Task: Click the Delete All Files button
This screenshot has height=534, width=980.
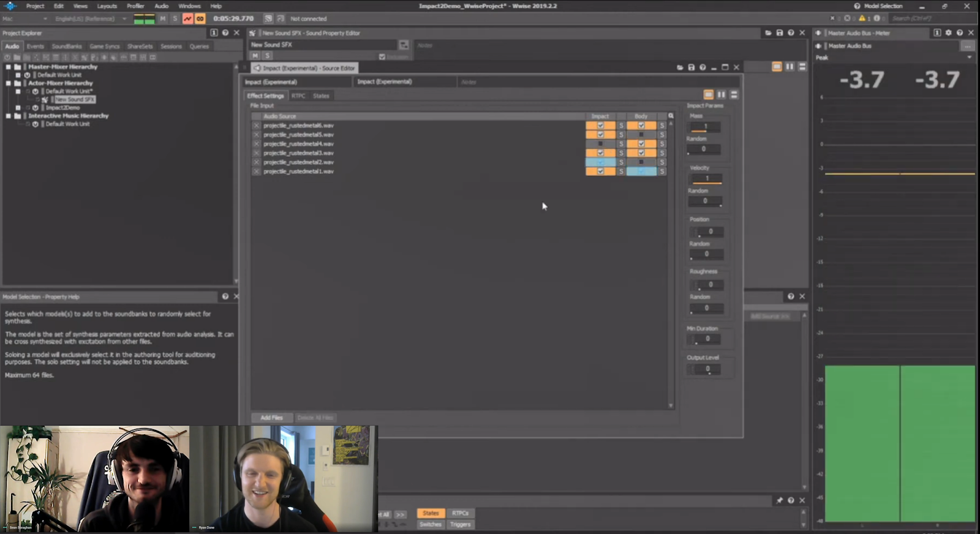Action: [x=315, y=418]
